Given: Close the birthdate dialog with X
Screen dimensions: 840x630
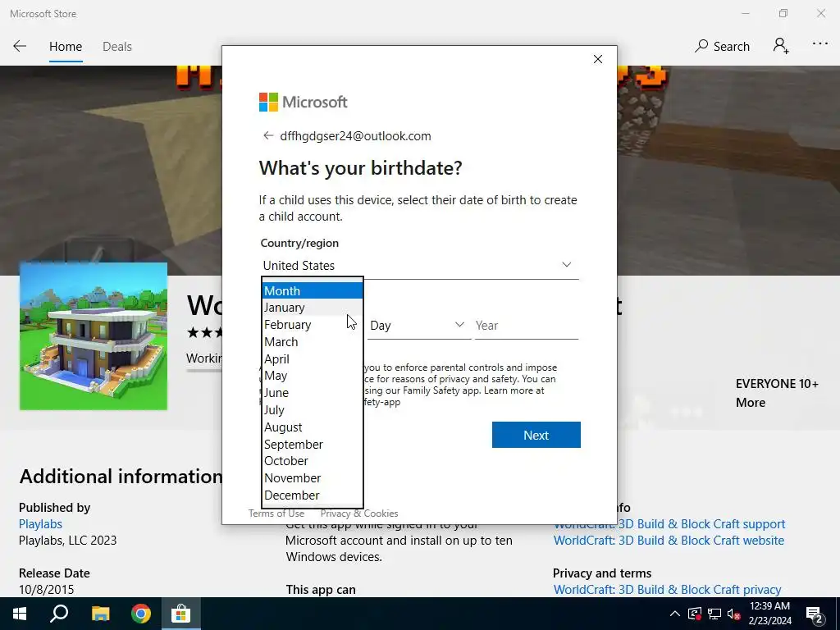Looking at the screenshot, I should tap(598, 59).
